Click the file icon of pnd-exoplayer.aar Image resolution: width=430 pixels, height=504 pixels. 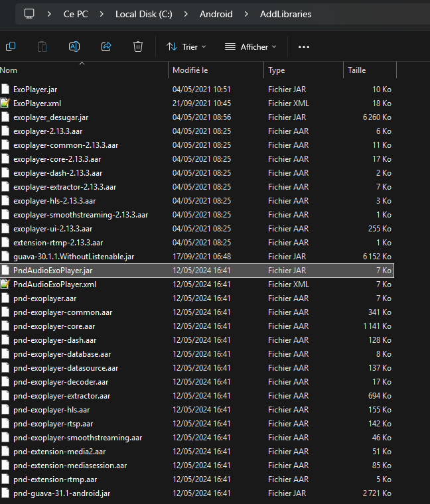tap(5, 298)
